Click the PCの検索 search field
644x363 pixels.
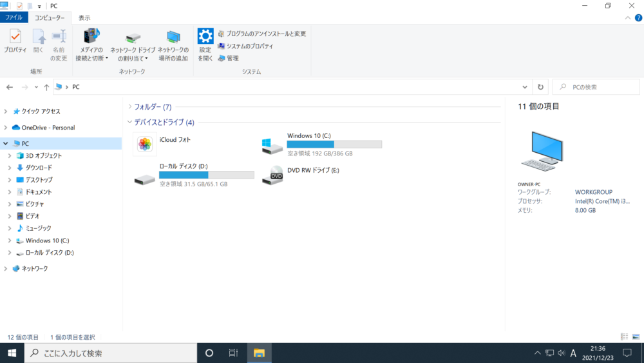coord(596,87)
